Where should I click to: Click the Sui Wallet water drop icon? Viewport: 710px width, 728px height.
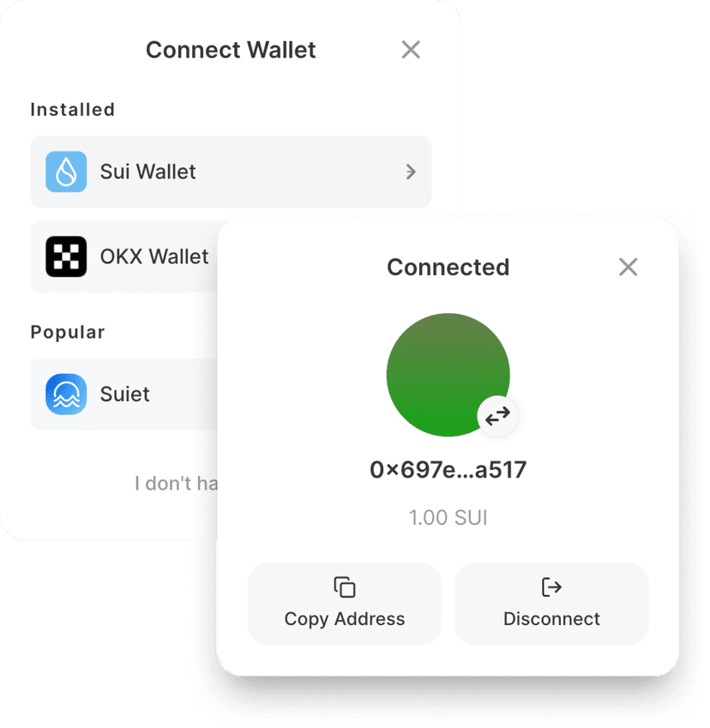66,171
